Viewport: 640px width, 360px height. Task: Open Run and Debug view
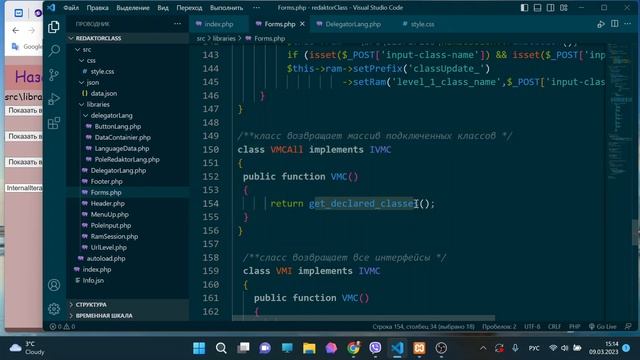click(54, 99)
